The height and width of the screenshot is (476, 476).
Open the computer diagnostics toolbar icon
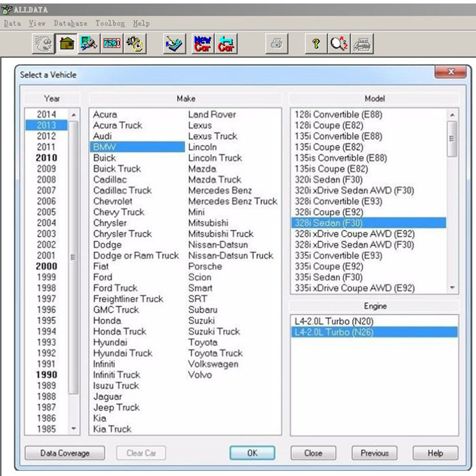point(88,44)
